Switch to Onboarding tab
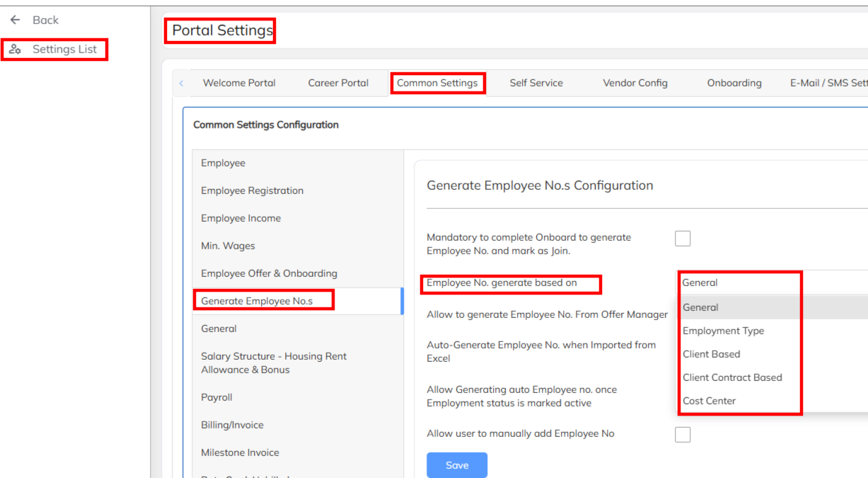This screenshot has width=868, height=478. point(734,83)
